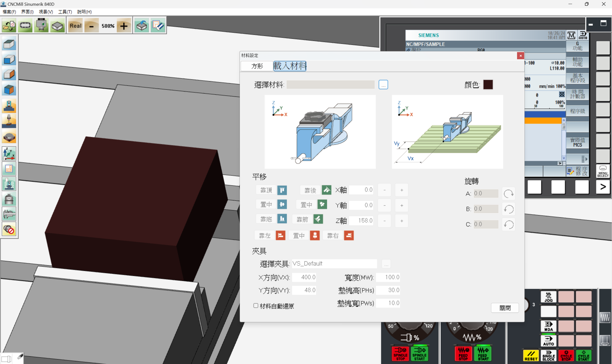This screenshot has height=364, width=612.
Task: Open the program edit notes icon
Action: pyautogui.click(x=158, y=26)
